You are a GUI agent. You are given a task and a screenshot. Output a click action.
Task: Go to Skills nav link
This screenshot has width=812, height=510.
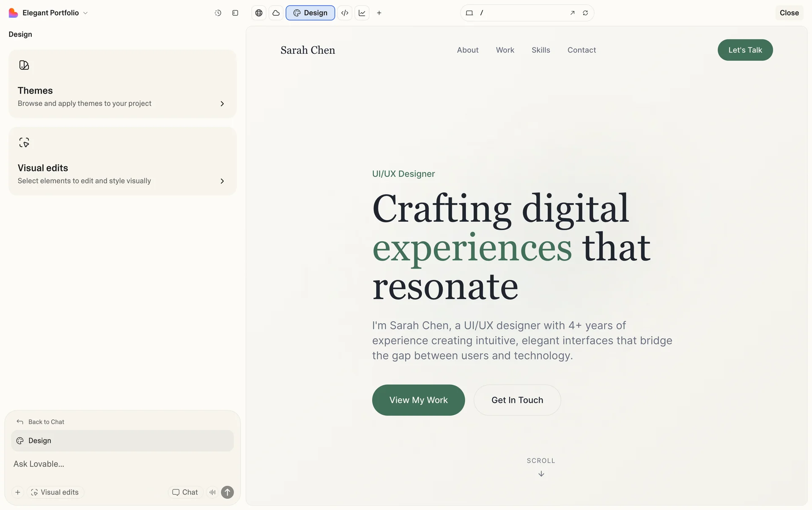point(540,50)
